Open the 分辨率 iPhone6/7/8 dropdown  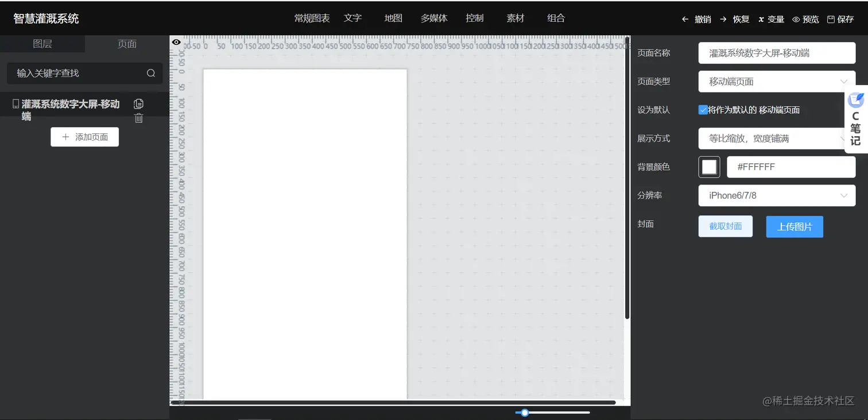[777, 195]
